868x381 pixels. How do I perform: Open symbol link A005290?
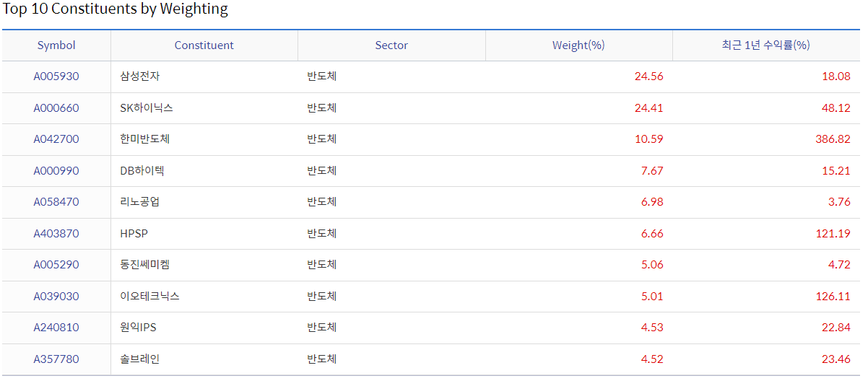tap(56, 265)
